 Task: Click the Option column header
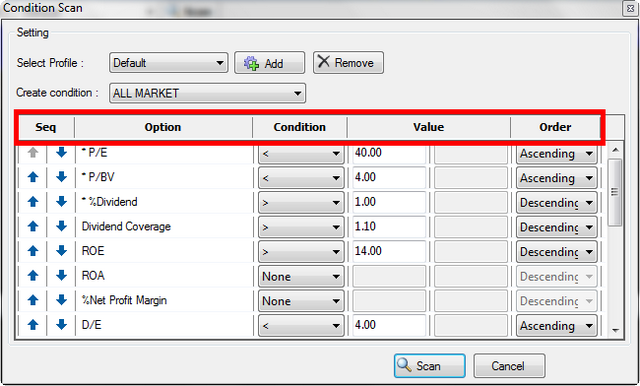tap(163, 127)
